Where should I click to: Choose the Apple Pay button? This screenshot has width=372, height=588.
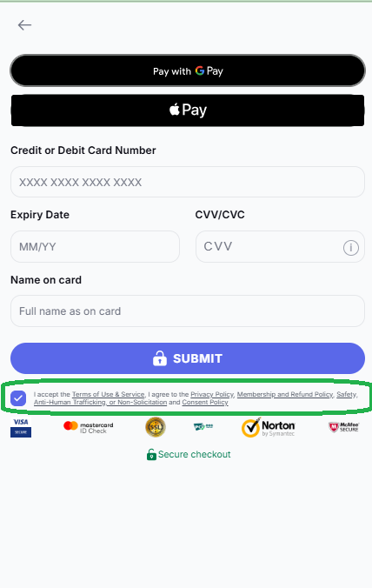click(x=188, y=110)
